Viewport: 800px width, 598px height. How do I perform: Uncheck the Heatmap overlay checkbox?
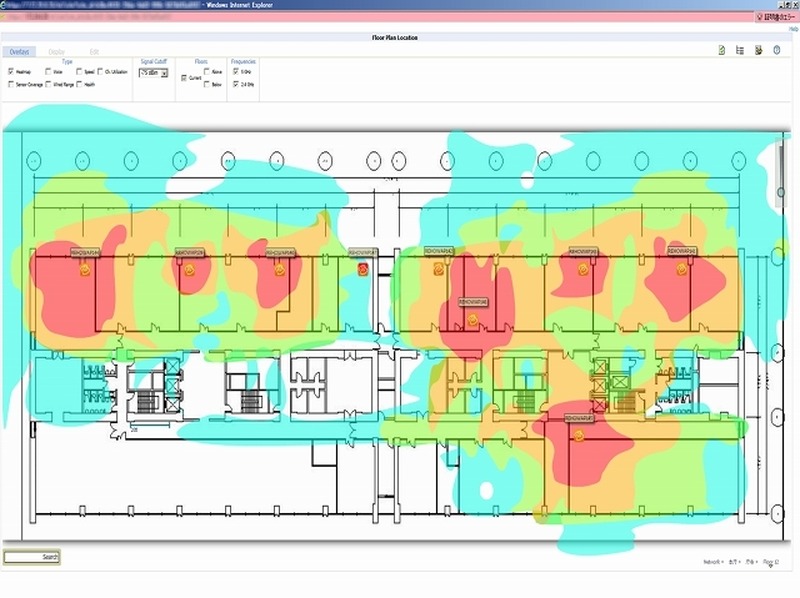click(x=11, y=72)
